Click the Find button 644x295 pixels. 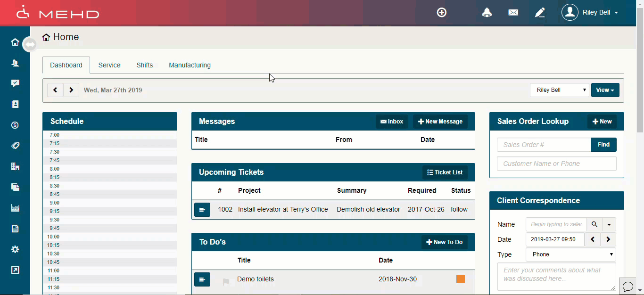[604, 145]
